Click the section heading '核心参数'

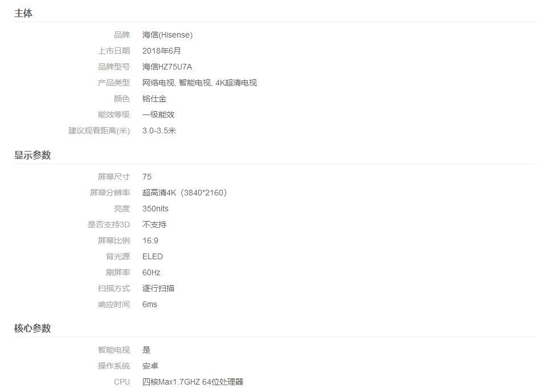coord(32,328)
